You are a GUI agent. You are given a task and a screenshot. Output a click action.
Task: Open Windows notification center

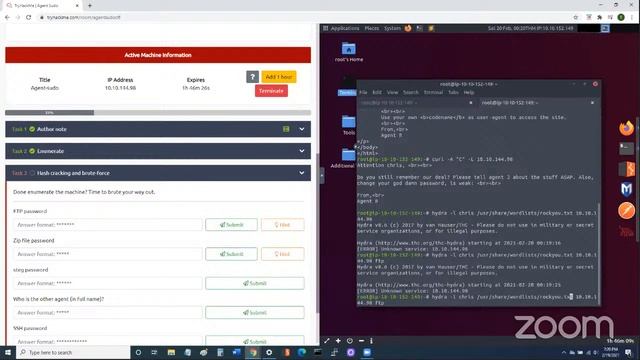629,352
